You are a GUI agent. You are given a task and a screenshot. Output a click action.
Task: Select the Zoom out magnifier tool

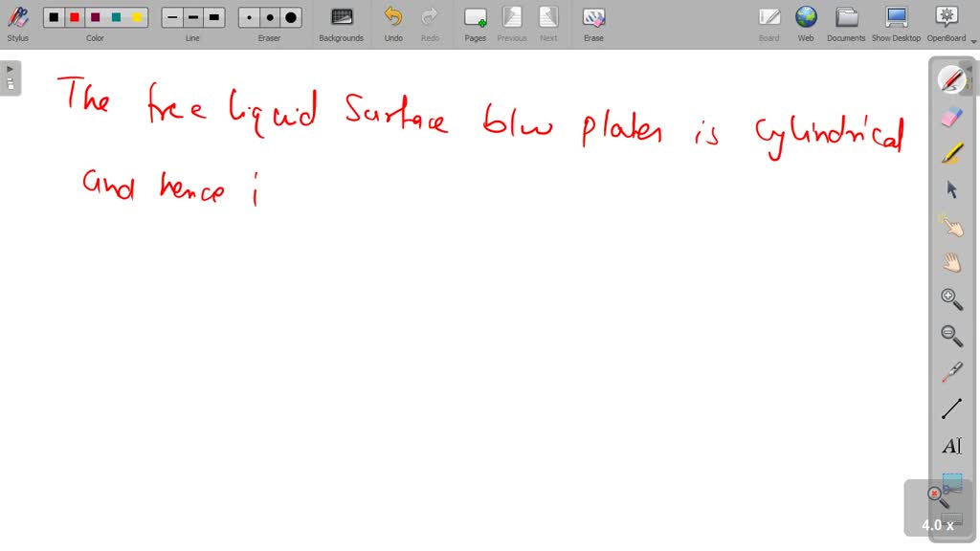(951, 336)
